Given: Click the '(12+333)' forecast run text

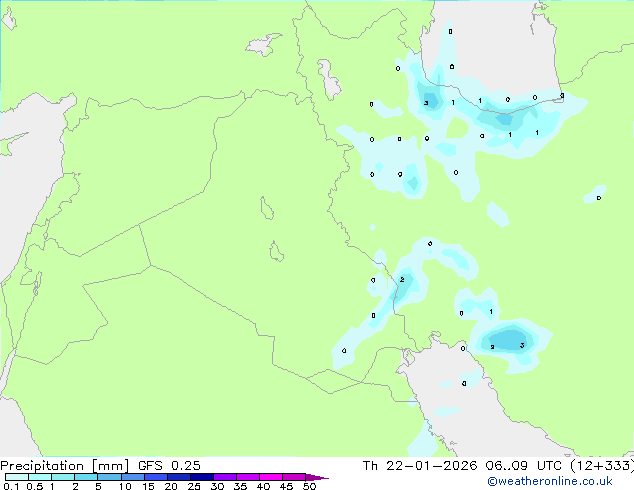Looking at the screenshot, I should (x=602, y=466).
